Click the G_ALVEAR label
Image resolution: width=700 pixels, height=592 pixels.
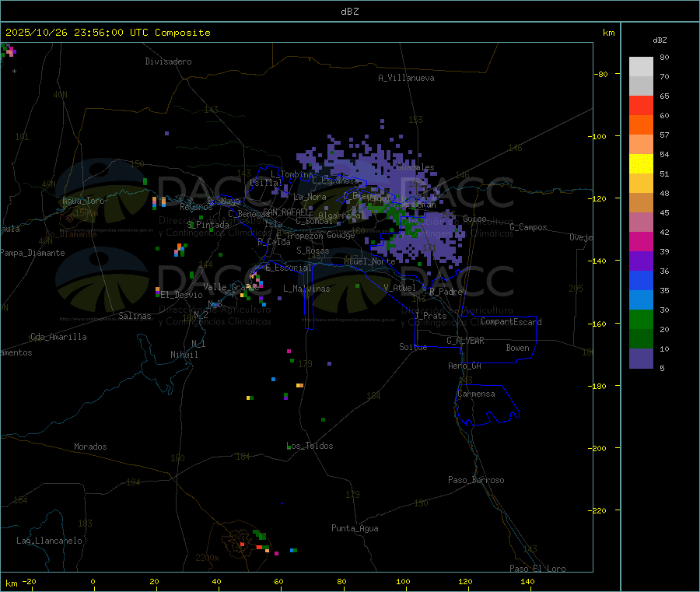[x=465, y=341]
